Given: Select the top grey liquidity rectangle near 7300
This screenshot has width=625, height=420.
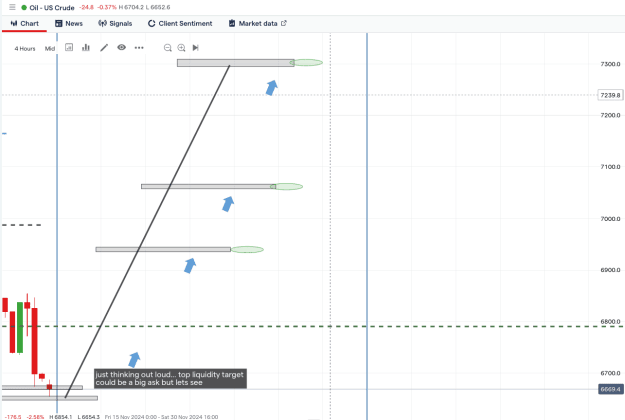Looking at the screenshot, I should [236, 63].
